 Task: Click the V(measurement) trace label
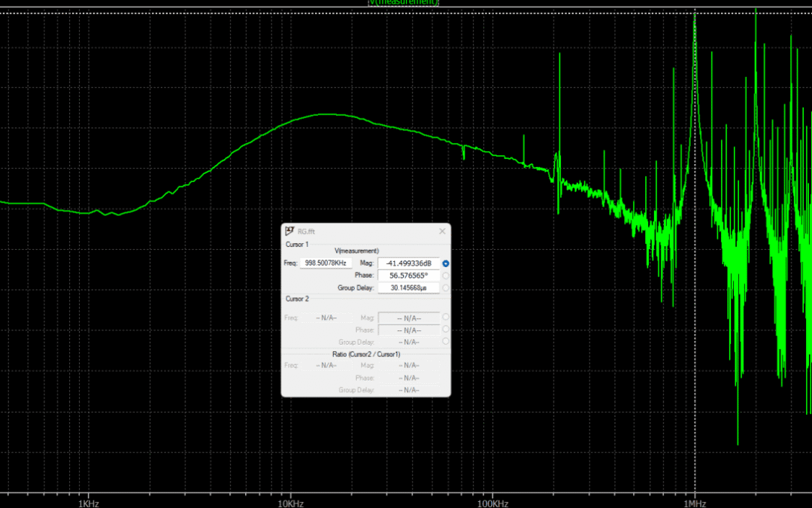click(403, 2)
